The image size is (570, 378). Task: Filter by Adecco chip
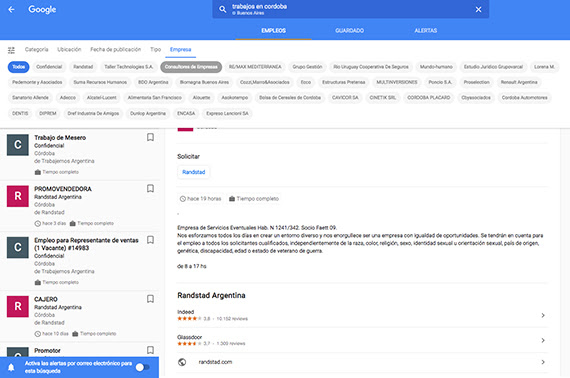68,98
